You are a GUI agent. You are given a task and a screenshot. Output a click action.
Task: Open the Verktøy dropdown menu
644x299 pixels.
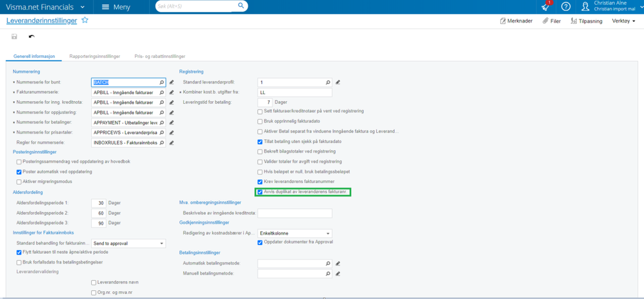[x=623, y=21]
